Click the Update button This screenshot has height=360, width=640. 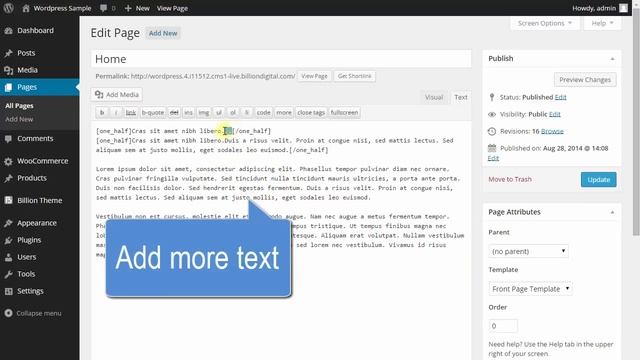tap(598, 180)
